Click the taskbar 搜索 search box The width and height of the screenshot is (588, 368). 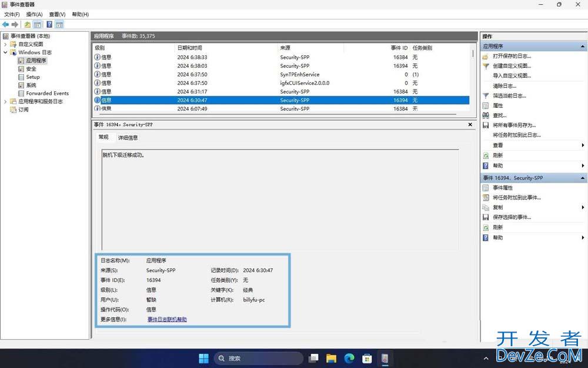(259, 358)
